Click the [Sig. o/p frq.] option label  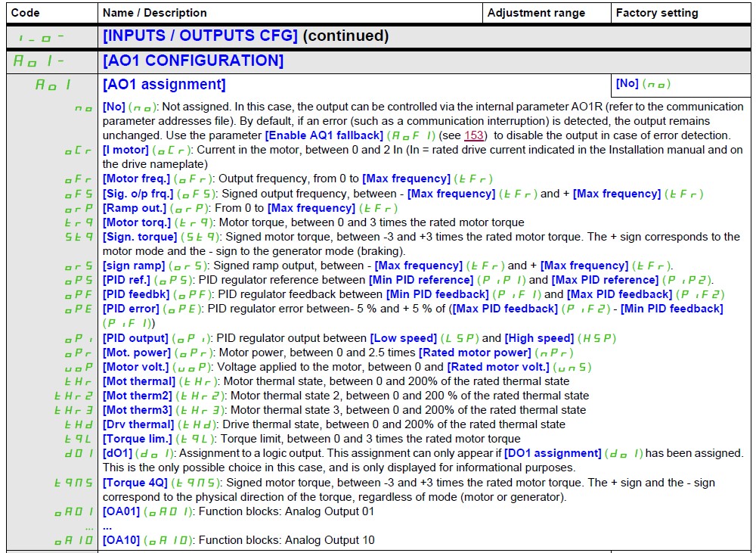point(138,194)
